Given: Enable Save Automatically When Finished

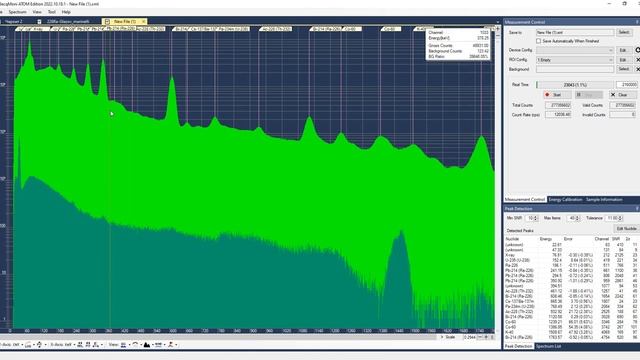Looking at the screenshot, I should (538, 41).
